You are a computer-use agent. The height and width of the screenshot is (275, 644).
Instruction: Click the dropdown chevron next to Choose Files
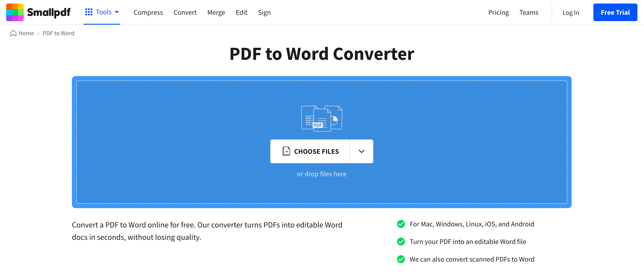click(361, 151)
